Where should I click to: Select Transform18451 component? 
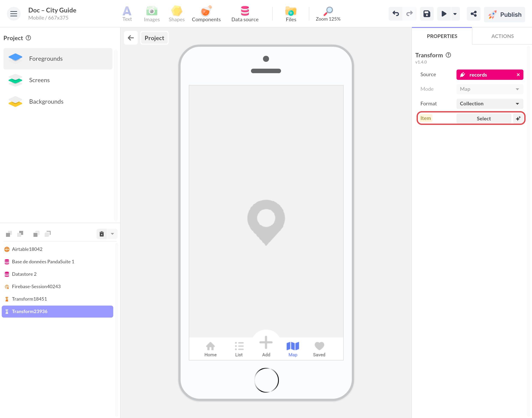pos(58,299)
